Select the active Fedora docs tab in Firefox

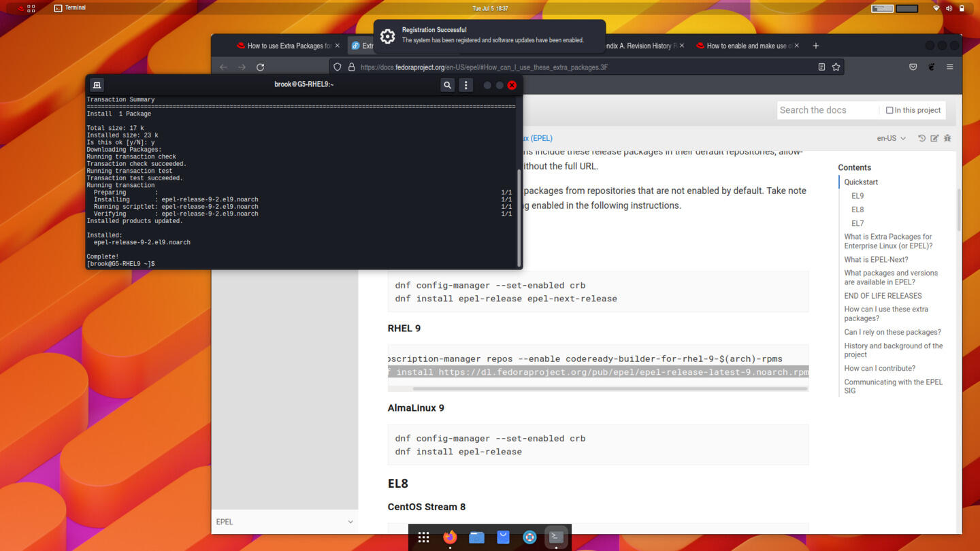(x=362, y=46)
